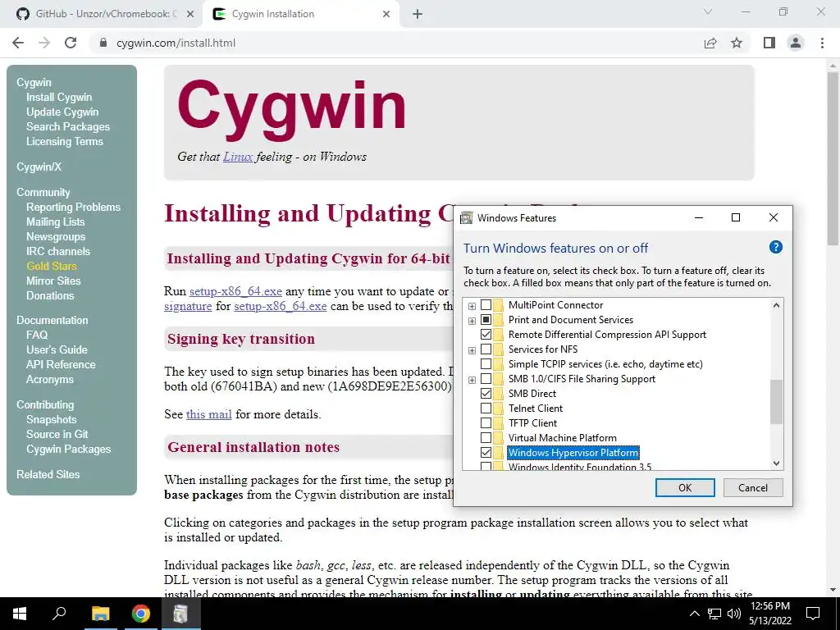
Task: Open the Windows Start menu
Action: coord(20,614)
